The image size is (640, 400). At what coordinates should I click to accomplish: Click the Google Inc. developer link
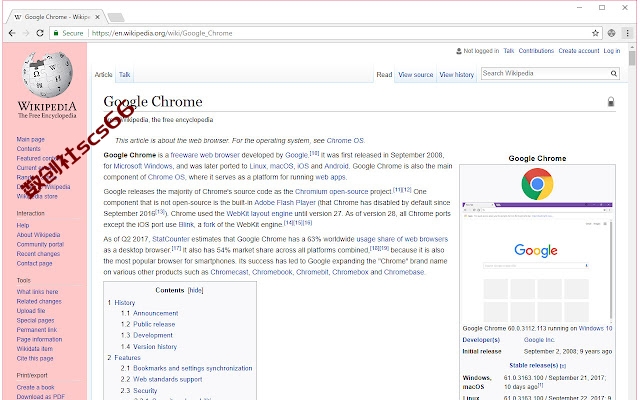coord(539,340)
